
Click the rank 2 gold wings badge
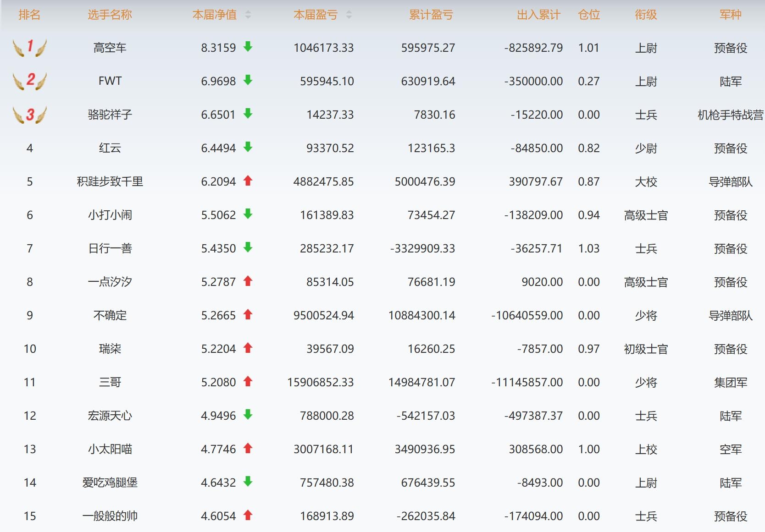click(x=30, y=81)
